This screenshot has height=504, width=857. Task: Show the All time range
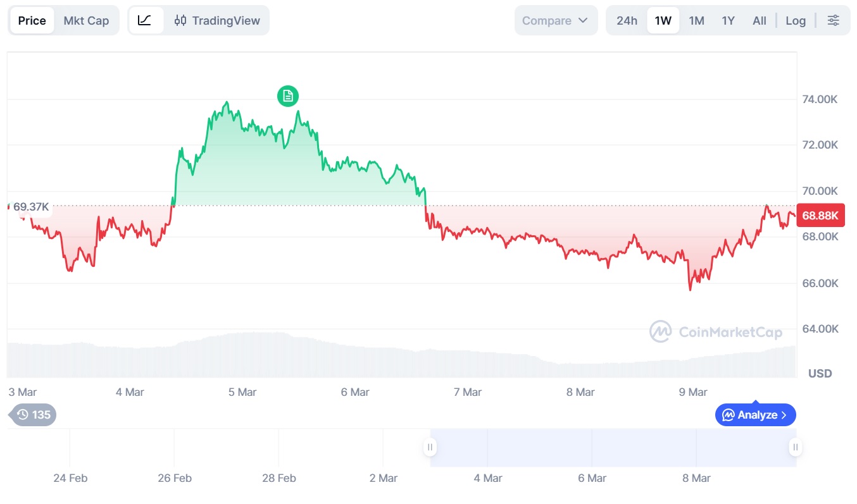point(760,20)
